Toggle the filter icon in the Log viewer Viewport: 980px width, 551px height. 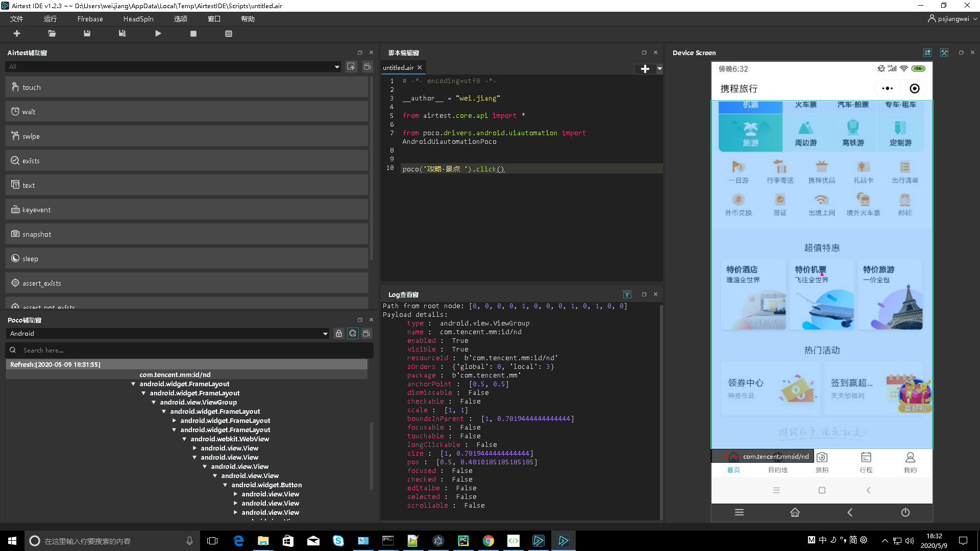pos(627,294)
